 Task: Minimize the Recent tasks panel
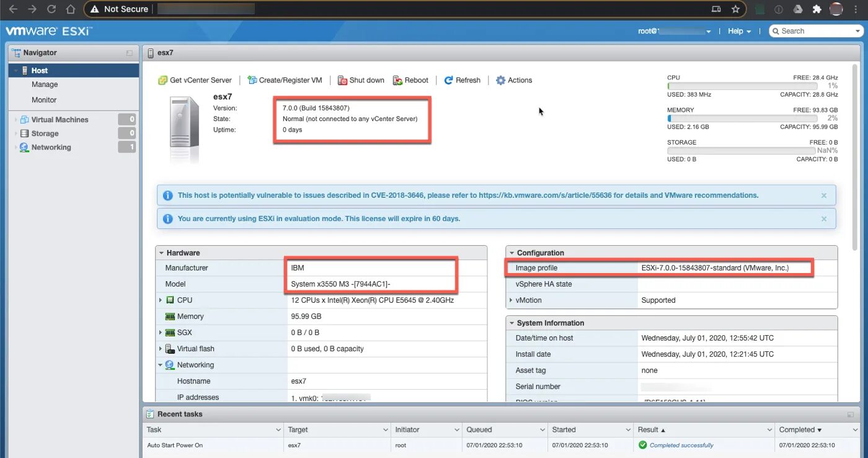point(851,415)
